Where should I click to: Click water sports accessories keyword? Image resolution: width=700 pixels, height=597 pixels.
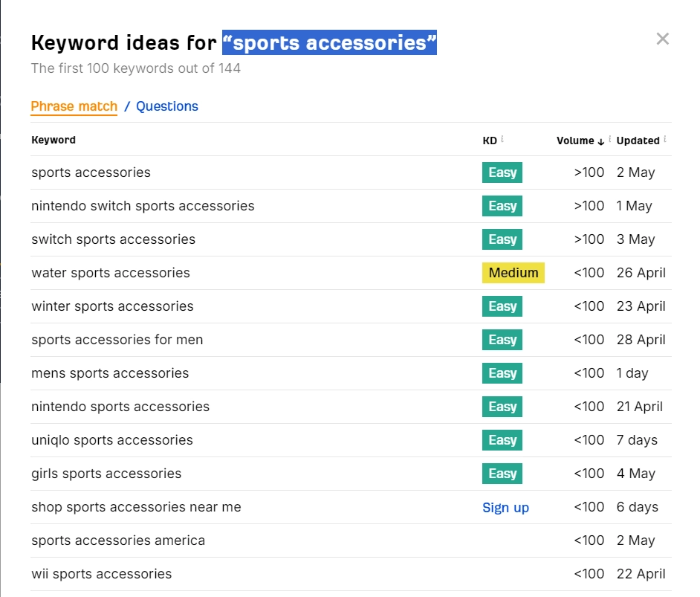(x=111, y=273)
